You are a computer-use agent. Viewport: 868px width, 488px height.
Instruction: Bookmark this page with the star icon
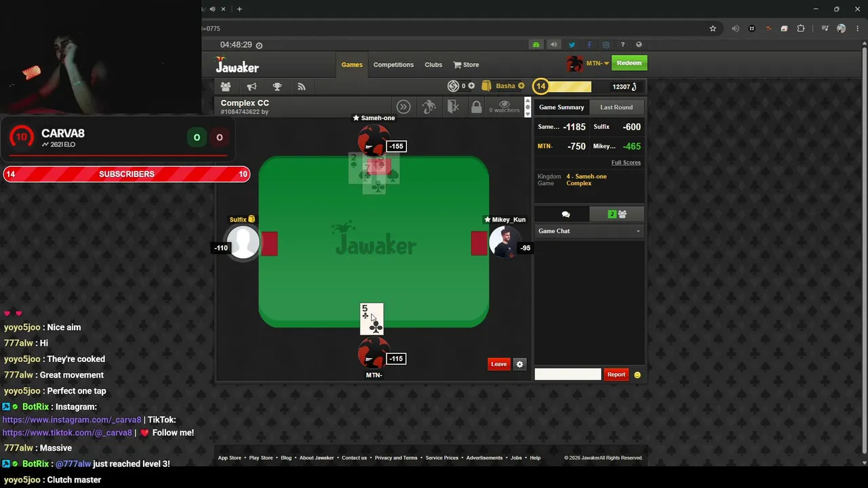coord(713,28)
